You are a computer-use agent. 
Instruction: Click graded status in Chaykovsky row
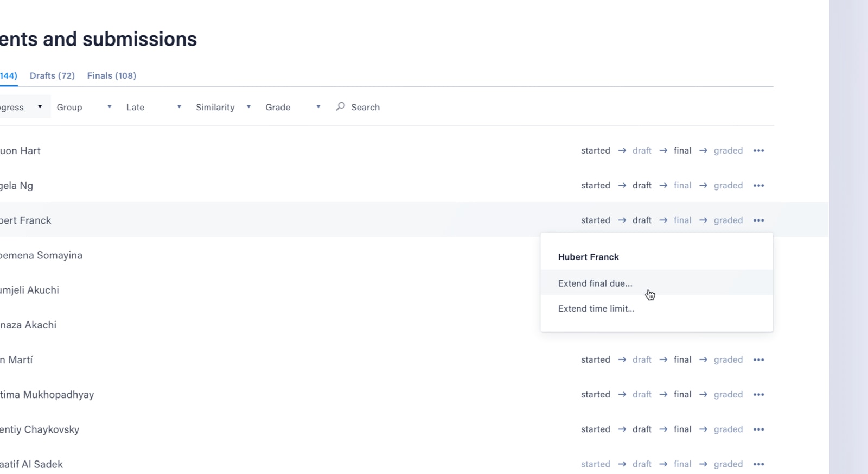pos(728,429)
